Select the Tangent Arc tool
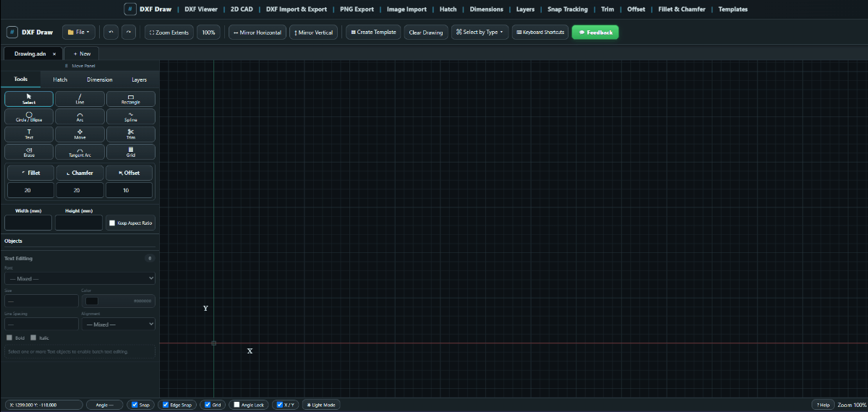The image size is (868, 412). 80,152
